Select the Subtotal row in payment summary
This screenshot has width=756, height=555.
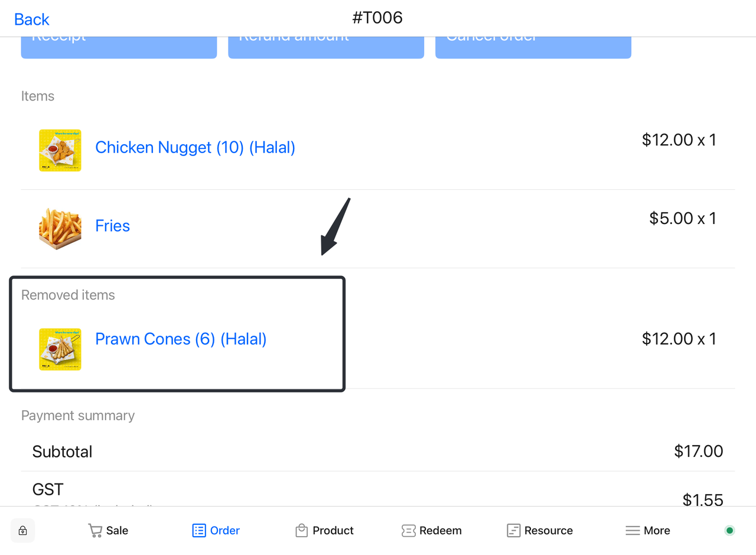(377, 452)
